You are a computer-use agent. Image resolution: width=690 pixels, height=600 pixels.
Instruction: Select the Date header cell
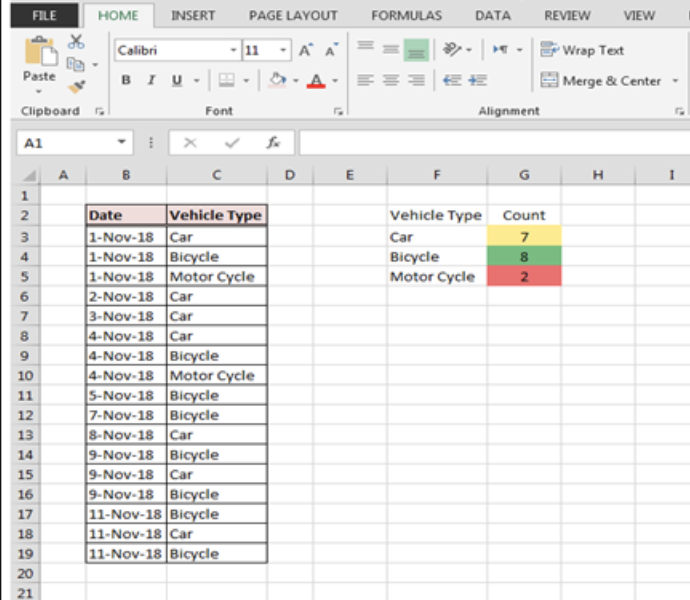click(126, 215)
